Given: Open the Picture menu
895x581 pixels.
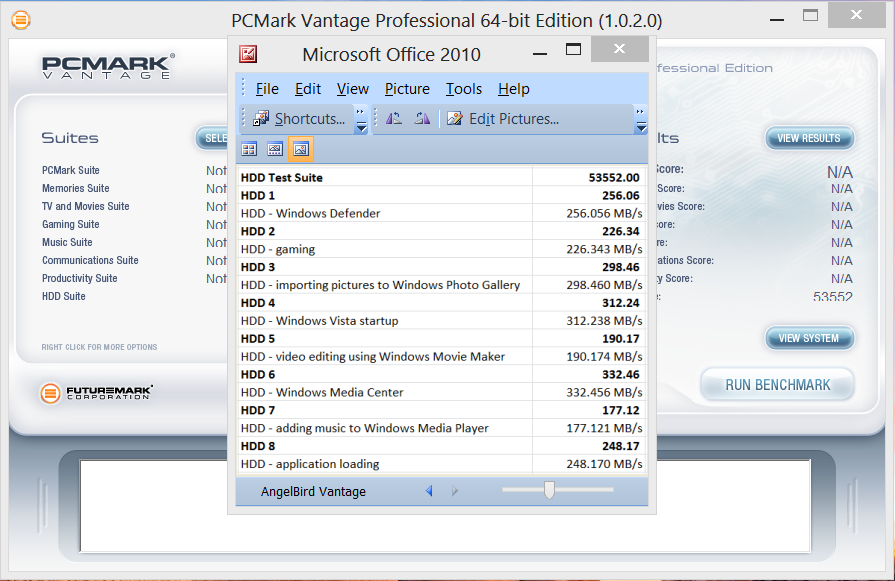Looking at the screenshot, I should click(x=407, y=89).
